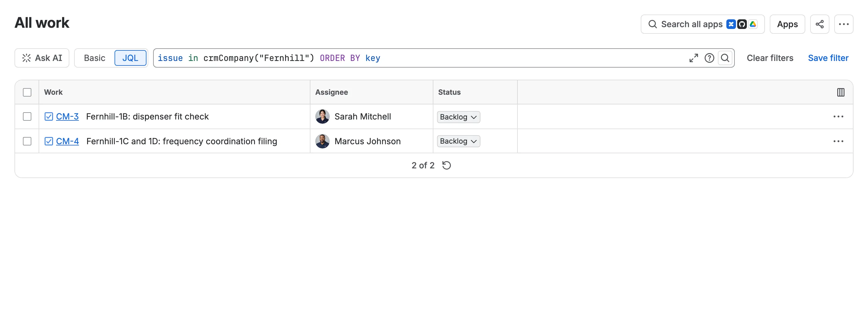Open the CM-3 issue link
This screenshot has width=868, height=309.
click(68, 117)
